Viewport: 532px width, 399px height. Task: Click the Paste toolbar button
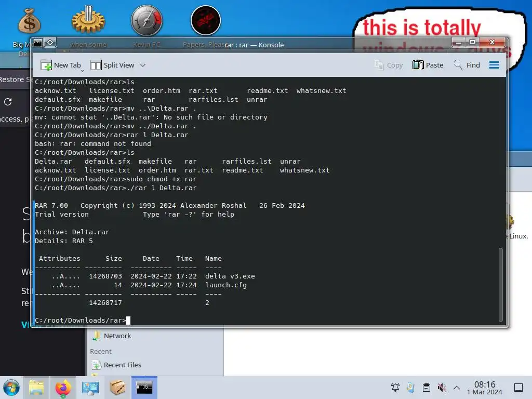[428, 65]
